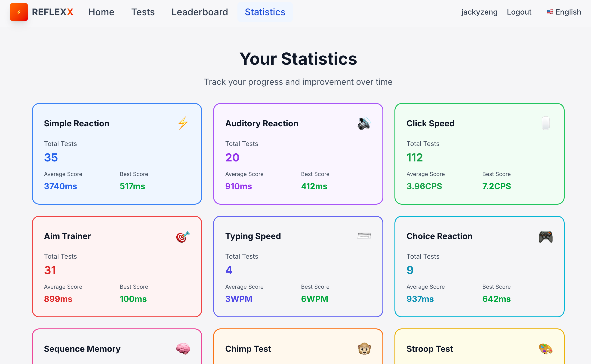This screenshot has height=364, width=591.
Task: Open the Tests page in navigation
Action: (143, 12)
